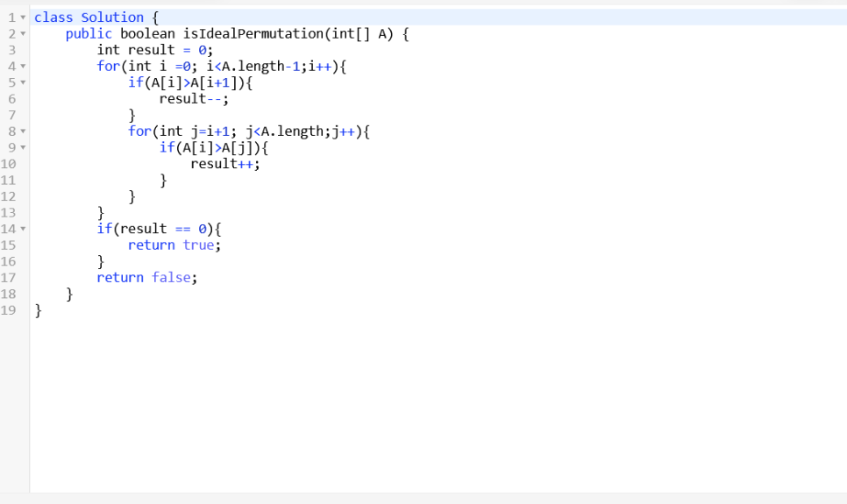
Task: Collapse the isIdealPermutation method fold arrow on line 2
Action: [23, 34]
